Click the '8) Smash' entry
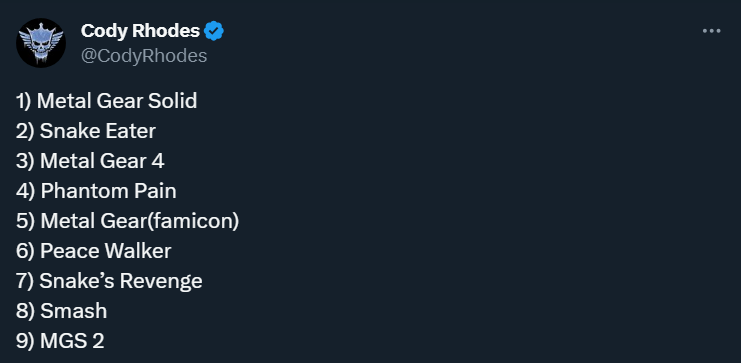Viewport: 741px width, 363px height. click(61, 311)
